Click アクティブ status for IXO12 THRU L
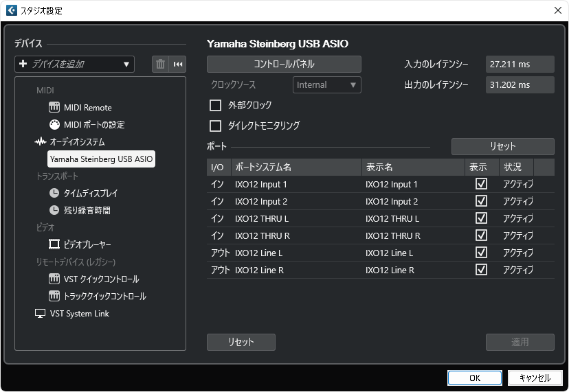569x392 pixels. point(518,218)
